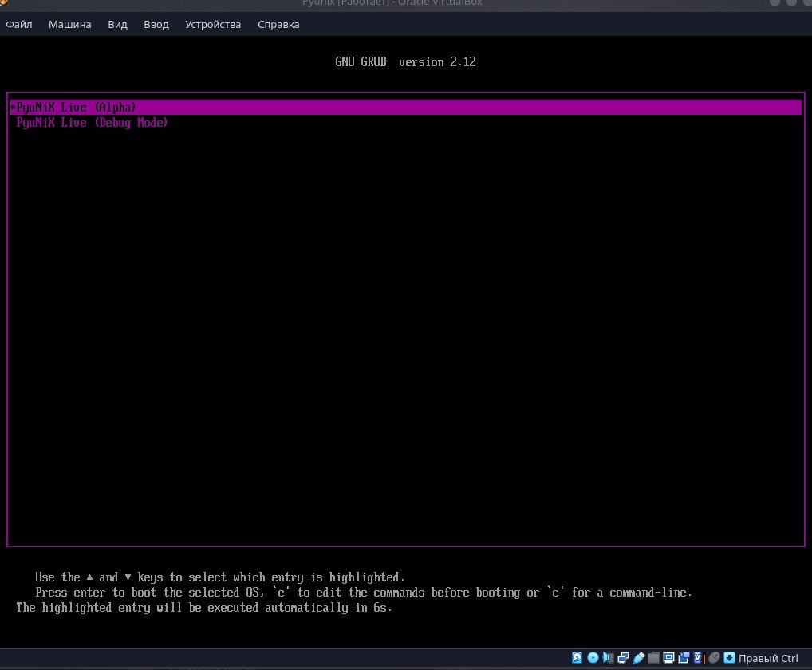Viewport: 812px width, 670px height.
Task: Open the Ввод menu
Action: tap(156, 25)
